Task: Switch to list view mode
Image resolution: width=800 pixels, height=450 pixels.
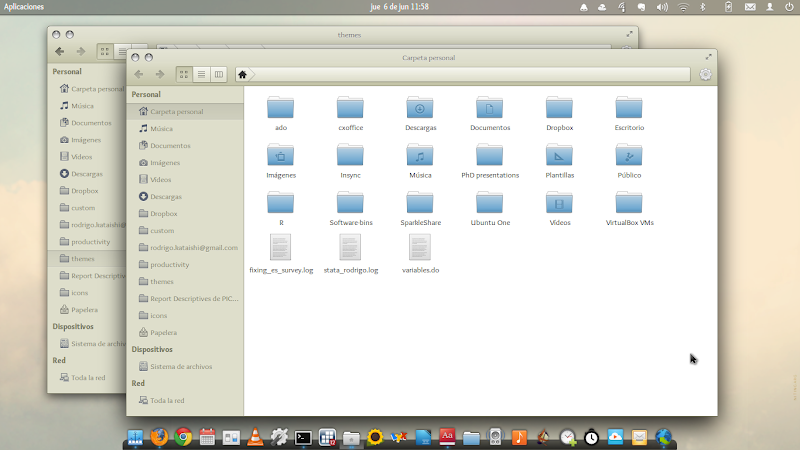Action: point(201,74)
